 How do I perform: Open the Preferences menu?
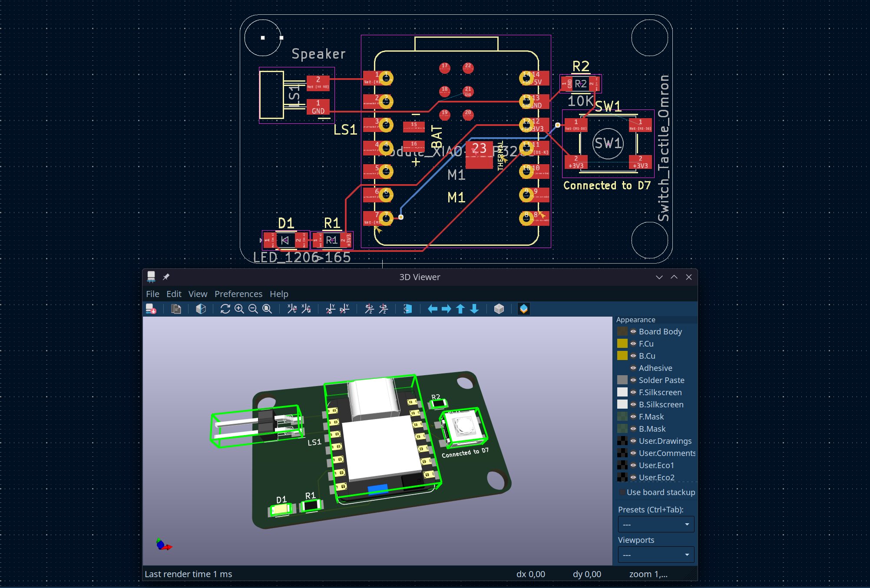pyautogui.click(x=238, y=294)
